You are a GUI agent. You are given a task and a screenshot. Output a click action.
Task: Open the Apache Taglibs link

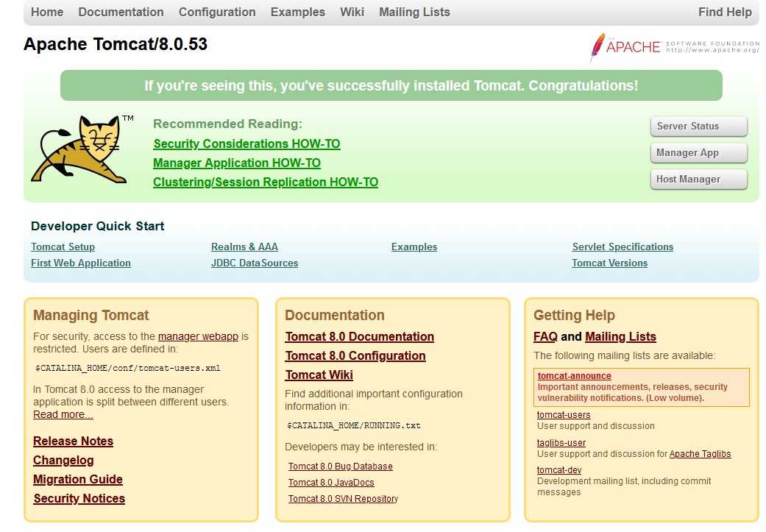pos(700,454)
